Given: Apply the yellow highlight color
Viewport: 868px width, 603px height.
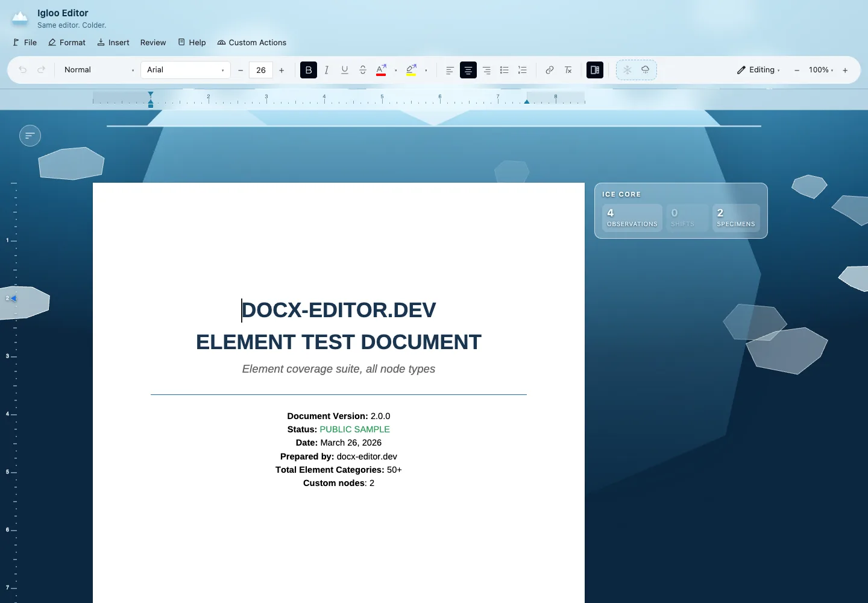Looking at the screenshot, I should point(411,70).
